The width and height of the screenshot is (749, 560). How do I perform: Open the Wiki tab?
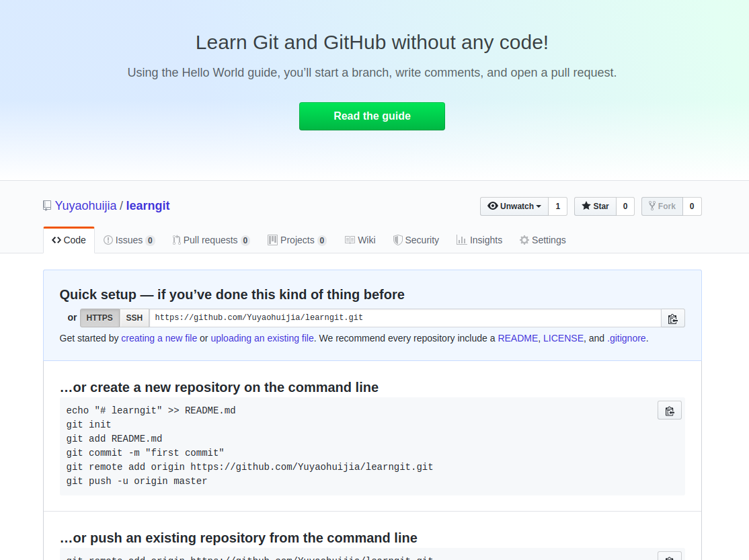pyautogui.click(x=360, y=241)
